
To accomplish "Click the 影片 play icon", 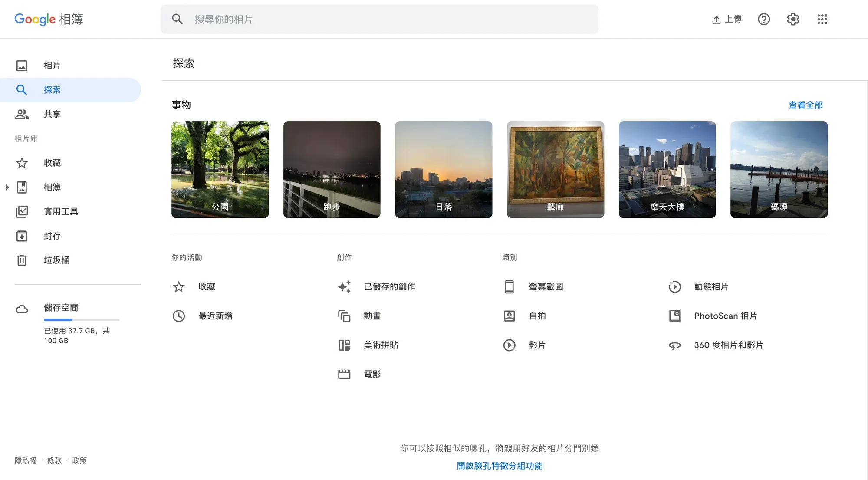I will 510,345.
